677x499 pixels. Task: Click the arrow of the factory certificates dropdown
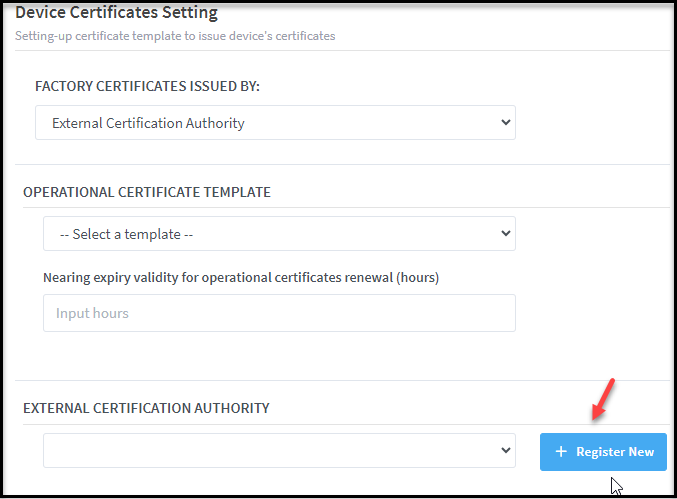click(x=503, y=123)
